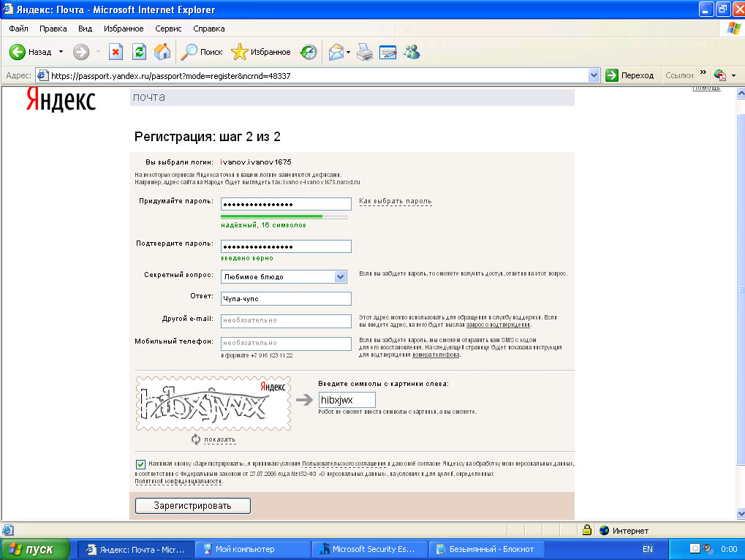
Task: Click the Переход go button
Action: (630, 75)
